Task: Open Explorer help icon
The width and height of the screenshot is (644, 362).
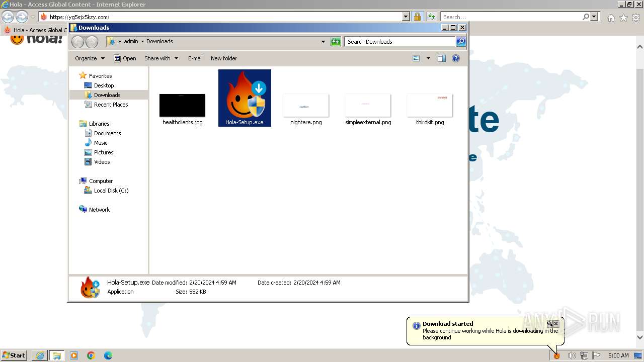Action: click(456, 58)
